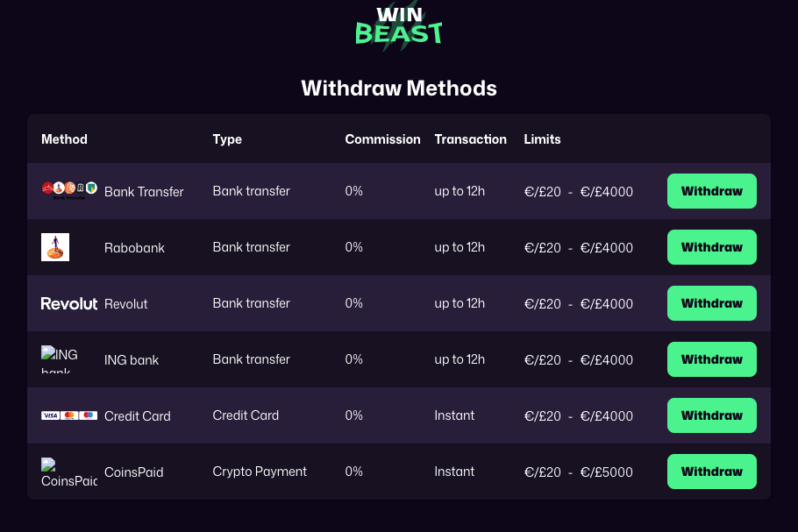Click the CoinsPaid method name text
Image resolution: width=798 pixels, height=532 pixels.
click(133, 472)
